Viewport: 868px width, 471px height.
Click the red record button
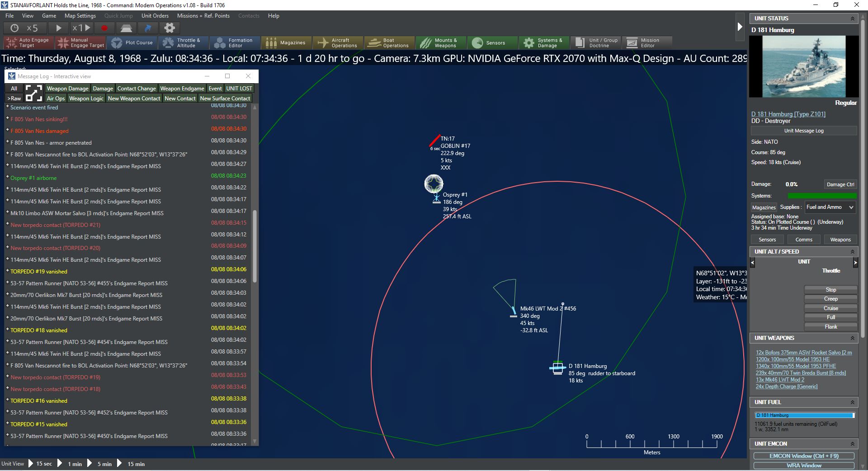click(104, 28)
